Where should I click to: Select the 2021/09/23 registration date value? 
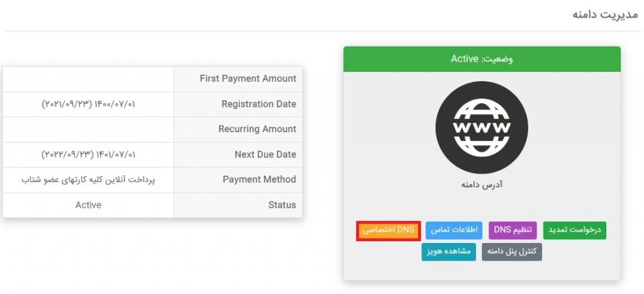pyautogui.click(x=88, y=105)
